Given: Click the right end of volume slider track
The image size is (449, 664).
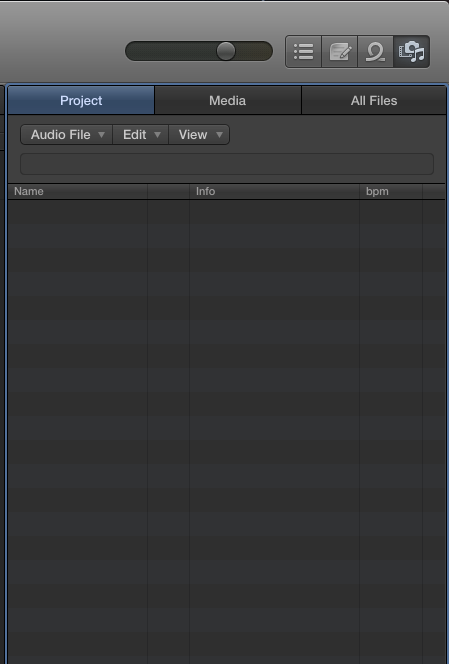Looking at the screenshot, I should 265,51.
